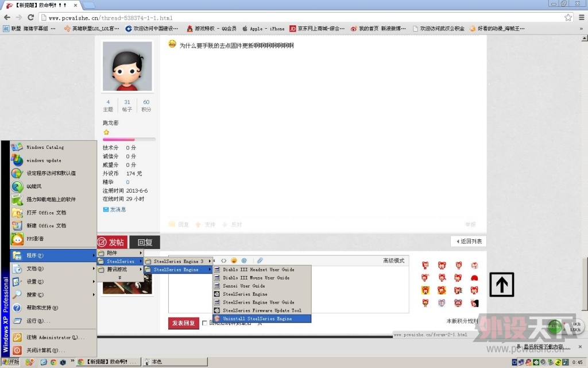
Task: Click the 开始 Start button
Action: pos(10,362)
